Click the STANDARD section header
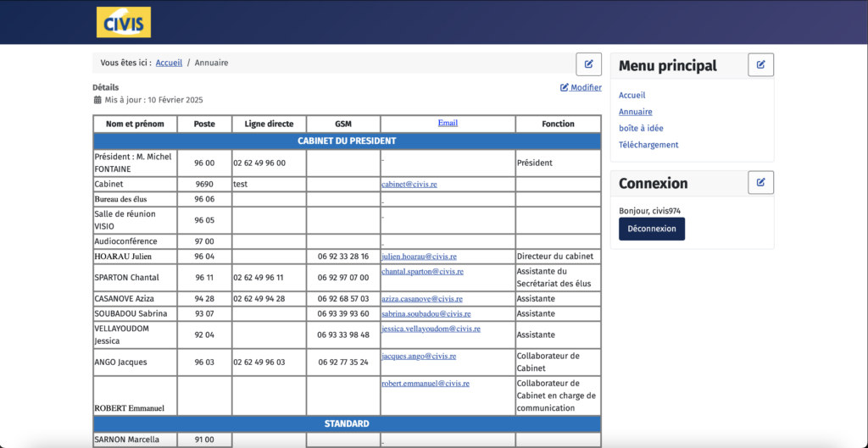 point(347,424)
